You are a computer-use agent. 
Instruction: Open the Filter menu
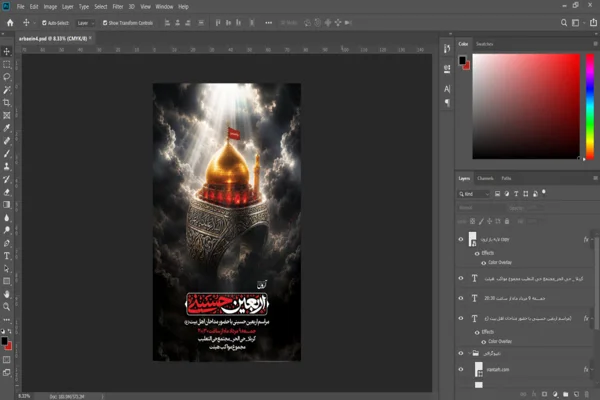click(118, 7)
